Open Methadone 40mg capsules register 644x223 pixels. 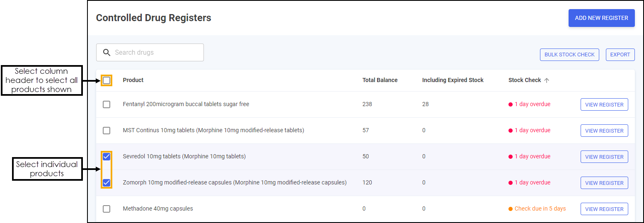[604, 209]
